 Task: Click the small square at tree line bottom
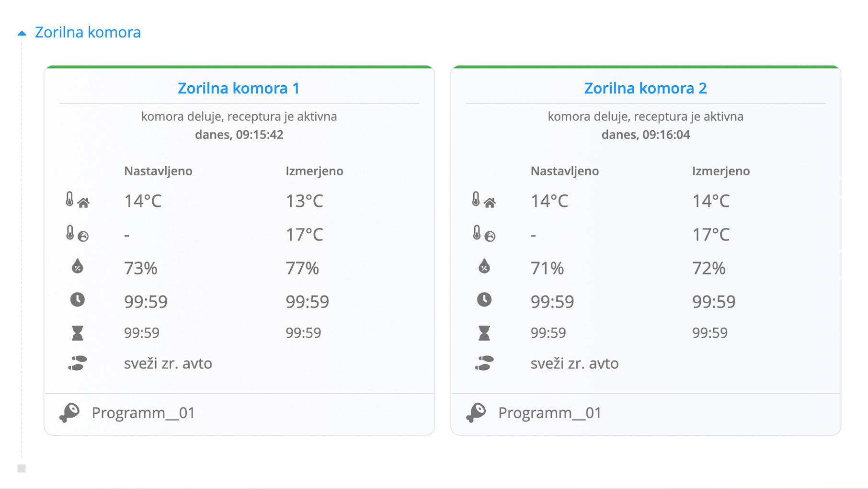22,468
